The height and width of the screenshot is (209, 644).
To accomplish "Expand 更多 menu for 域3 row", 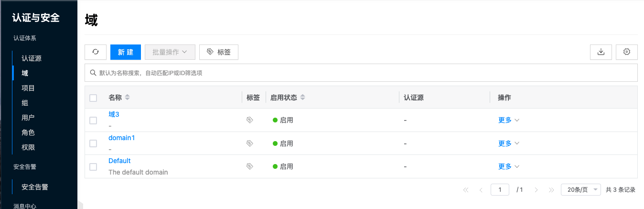I will click(508, 120).
